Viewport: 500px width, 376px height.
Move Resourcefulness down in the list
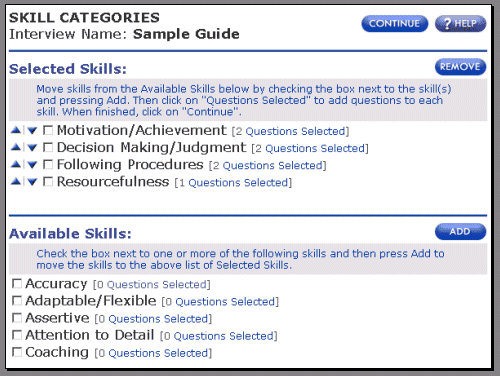pos(32,182)
